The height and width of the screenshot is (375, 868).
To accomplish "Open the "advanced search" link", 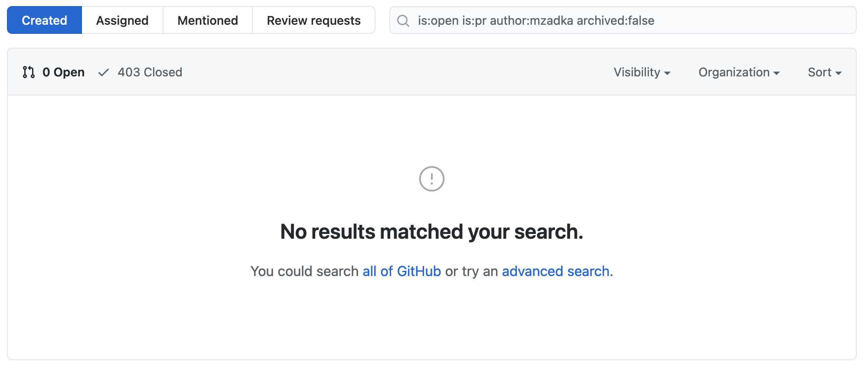I will (555, 271).
